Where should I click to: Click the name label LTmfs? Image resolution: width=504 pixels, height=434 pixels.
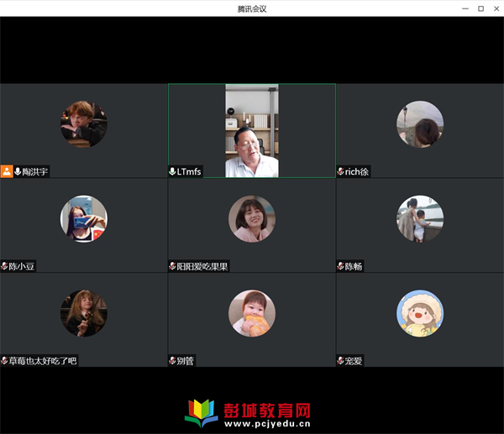(x=189, y=171)
